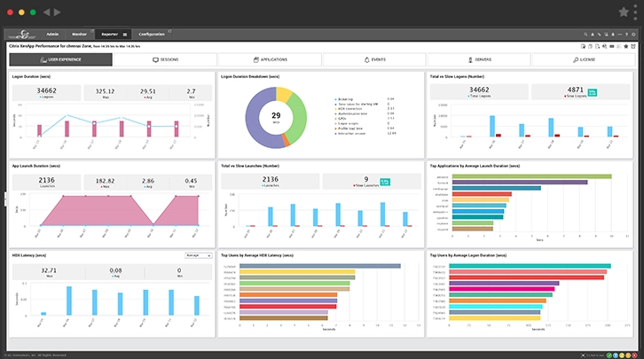Click the 2.86 Avg launch duration value
The height and width of the screenshot is (359, 644).
point(148,181)
